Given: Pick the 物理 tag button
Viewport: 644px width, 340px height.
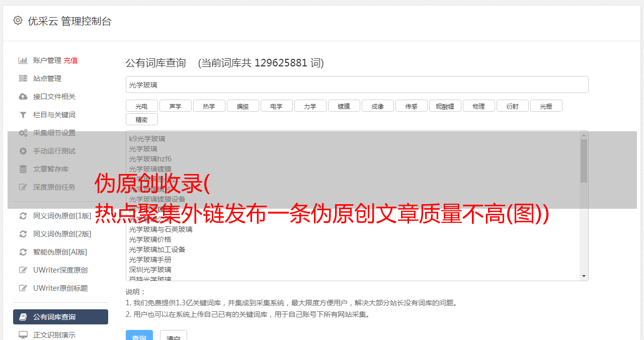Looking at the screenshot, I should [x=479, y=106].
